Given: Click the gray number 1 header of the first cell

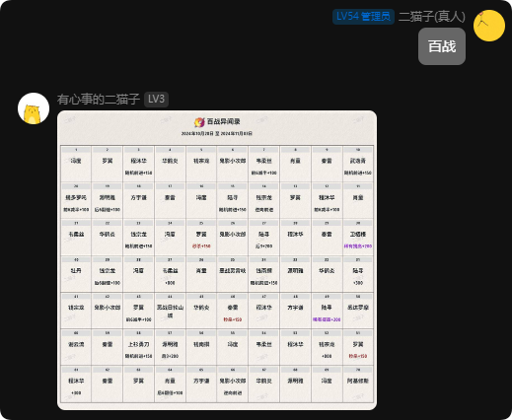Looking at the screenshot, I should 76,150.
